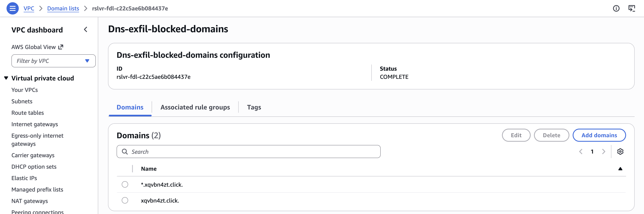Image resolution: width=644 pixels, height=214 pixels.
Task: Click the domains Search field
Action: pos(248,152)
